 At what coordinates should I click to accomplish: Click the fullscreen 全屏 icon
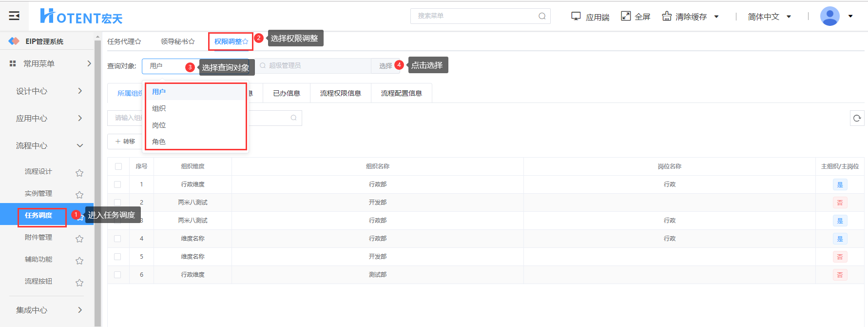click(626, 16)
